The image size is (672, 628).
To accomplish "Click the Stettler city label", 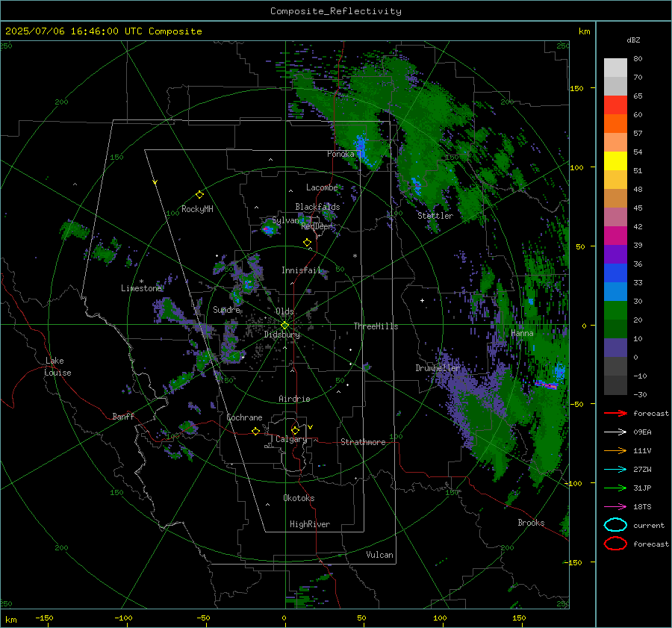I will [435, 216].
